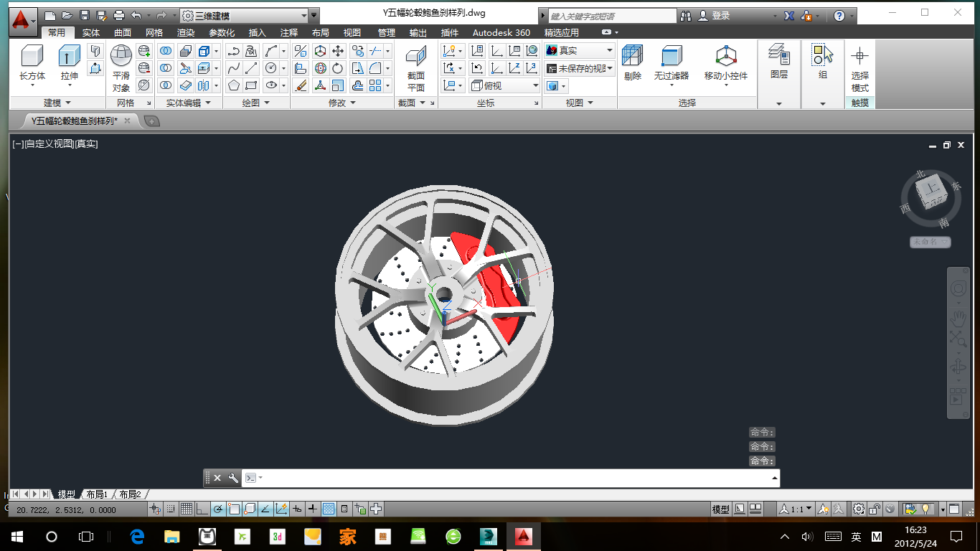
Task: Open the 参数化 ribbon tab
Action: [222, 32]
